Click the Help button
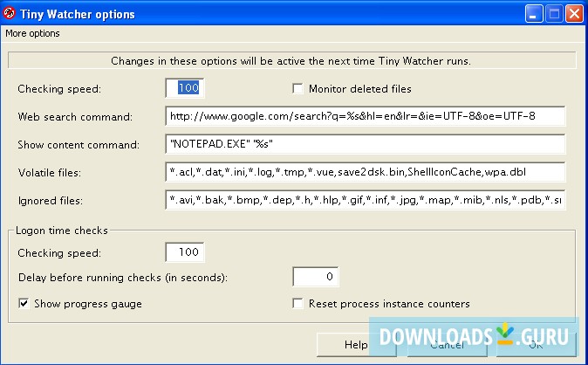The width and height of the screenshot is (588, 365). tap(356, 344)
